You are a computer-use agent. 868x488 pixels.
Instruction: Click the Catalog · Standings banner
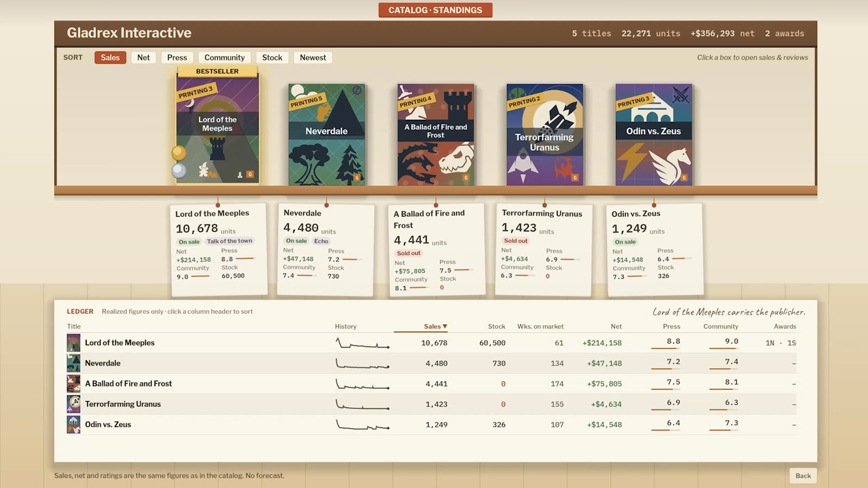[435, 10]
